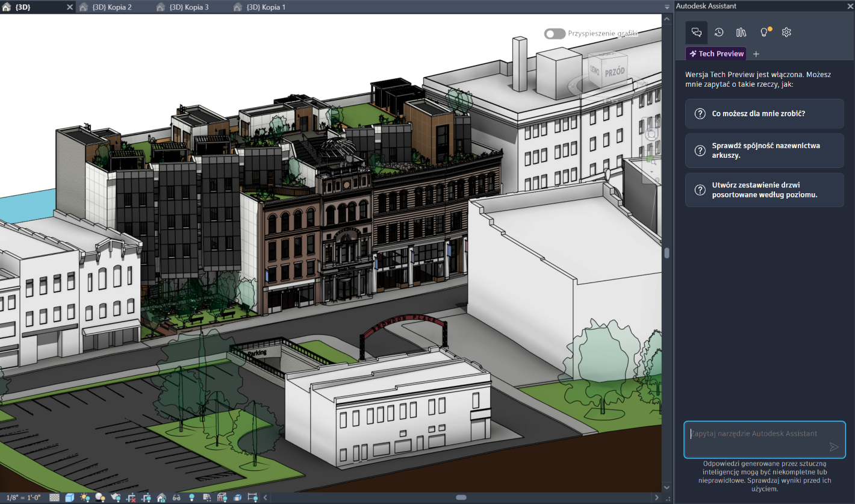The image size is (855, 504).
Task: Open Temporary View Properties icon
Action: point(207,497)
